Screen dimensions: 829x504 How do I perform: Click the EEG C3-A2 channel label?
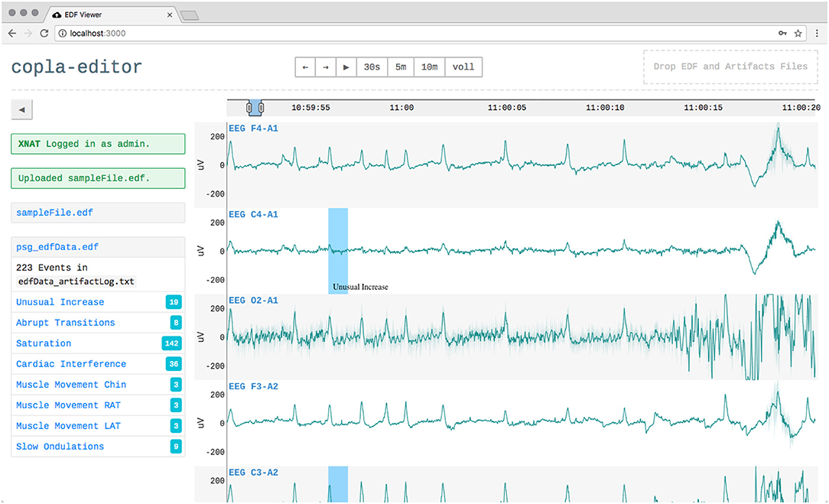(x=253, y=473)
